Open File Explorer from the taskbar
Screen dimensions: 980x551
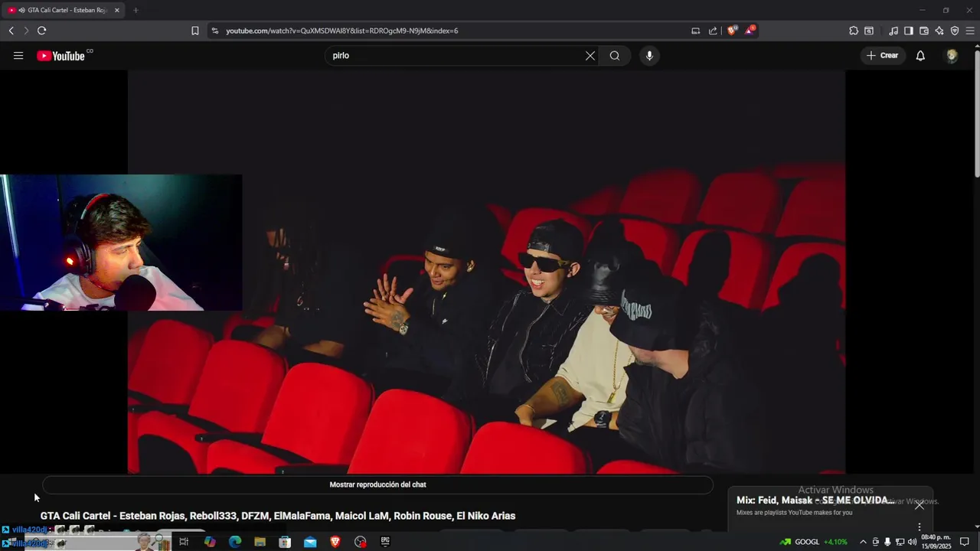[x=260, y=542]
